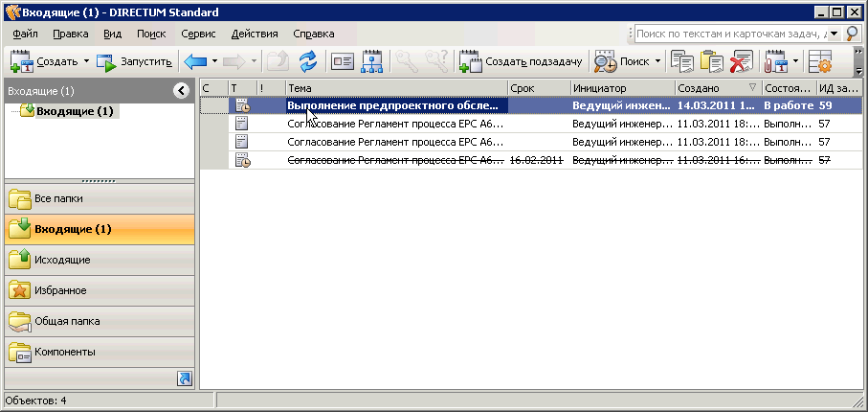Viewport: 868px width, 412px height.
Task: Open the Компоненты navigation section
Action: click(x=100, y=352)
